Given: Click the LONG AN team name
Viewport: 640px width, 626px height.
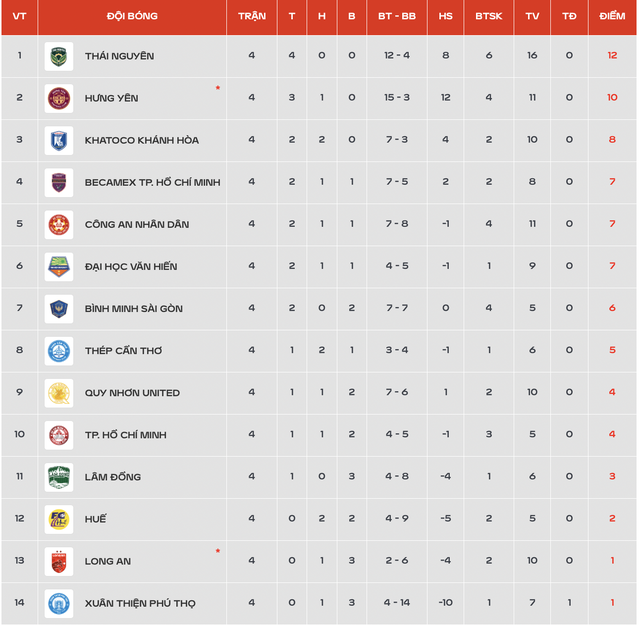Looking at the screenshot, I should pyautogui.click(x=108, y=562).
